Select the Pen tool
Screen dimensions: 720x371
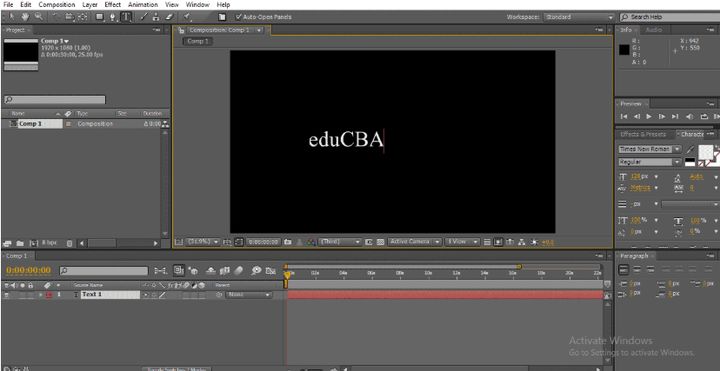[x=113, y=17]
